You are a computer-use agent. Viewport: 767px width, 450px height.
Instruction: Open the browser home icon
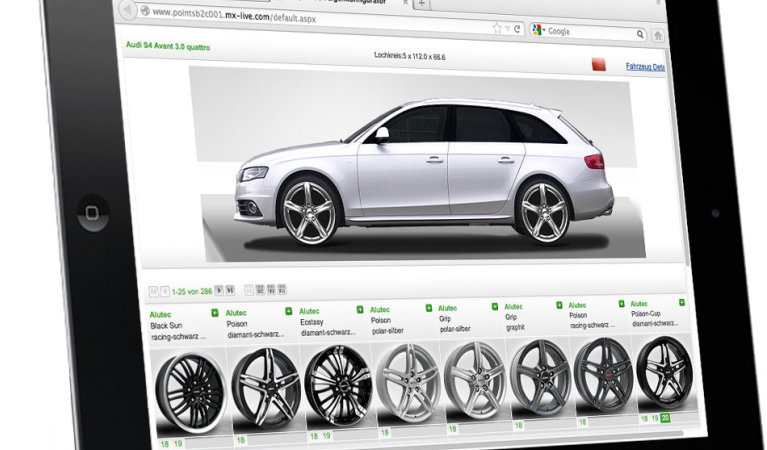click(658, 35)
